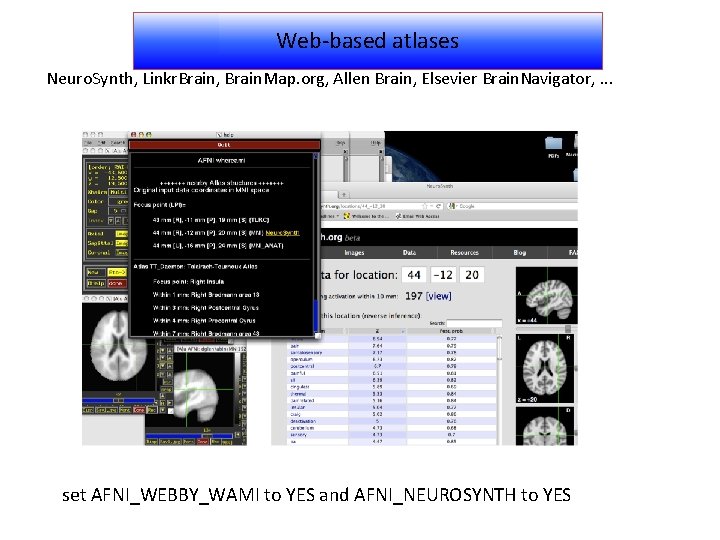Click the bookmark star in the address bar
Image resolution: width=720 pixels, height=540 pixels.
[425, 206]
